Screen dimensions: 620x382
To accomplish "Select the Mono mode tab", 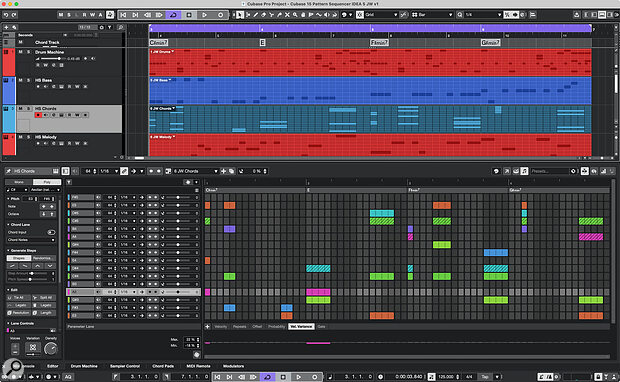I will [x=19, y=182].
